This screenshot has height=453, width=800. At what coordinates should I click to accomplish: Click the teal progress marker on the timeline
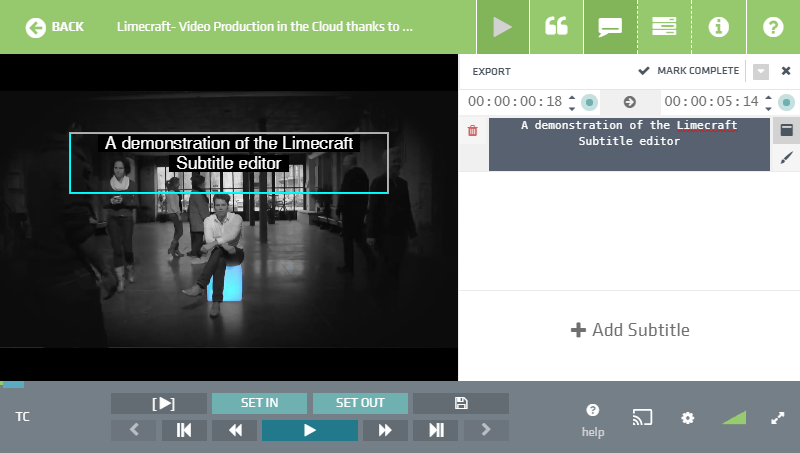tap(13, 385)
